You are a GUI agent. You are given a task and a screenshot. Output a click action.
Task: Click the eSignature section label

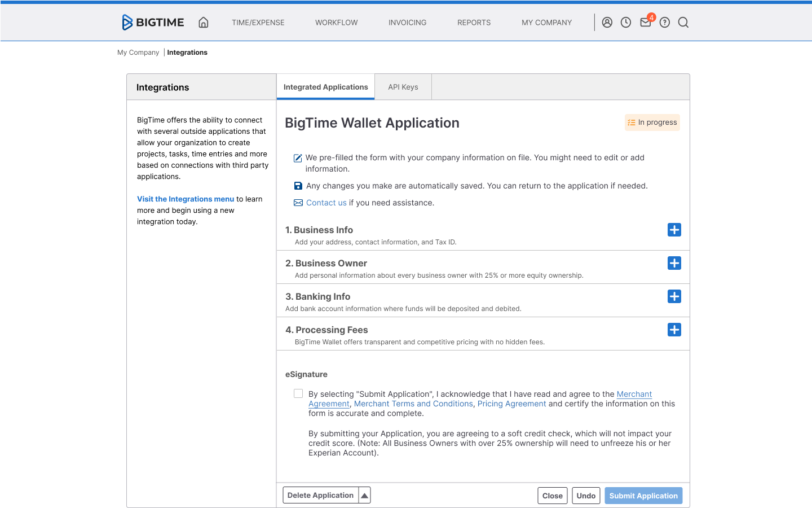click(306, 374)
